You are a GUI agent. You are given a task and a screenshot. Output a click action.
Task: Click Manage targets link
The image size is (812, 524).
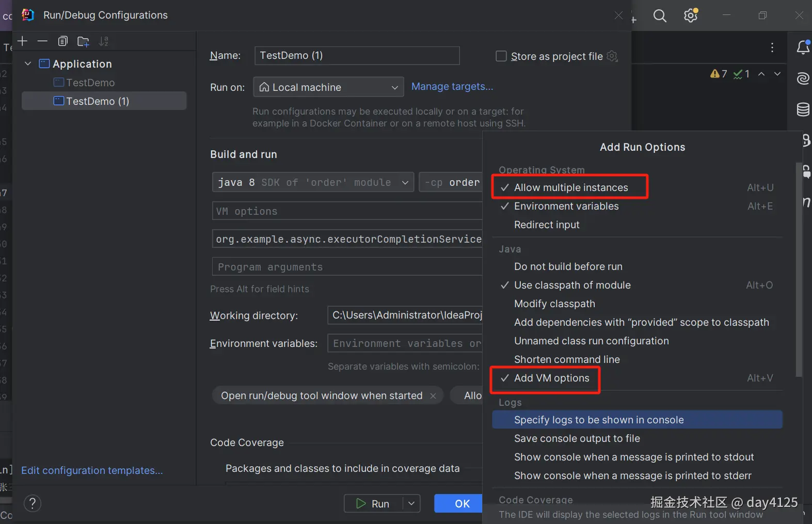click(x=452, y=87)
